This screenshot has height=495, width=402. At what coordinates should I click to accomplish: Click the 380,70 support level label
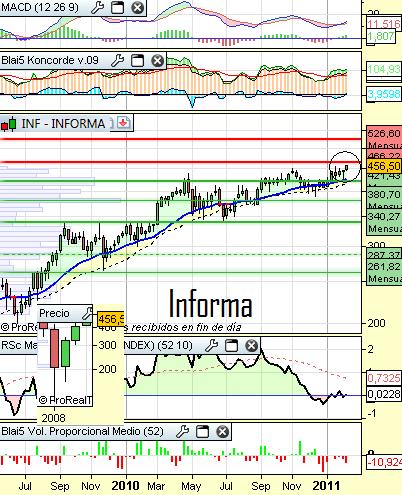click(384, 194)
